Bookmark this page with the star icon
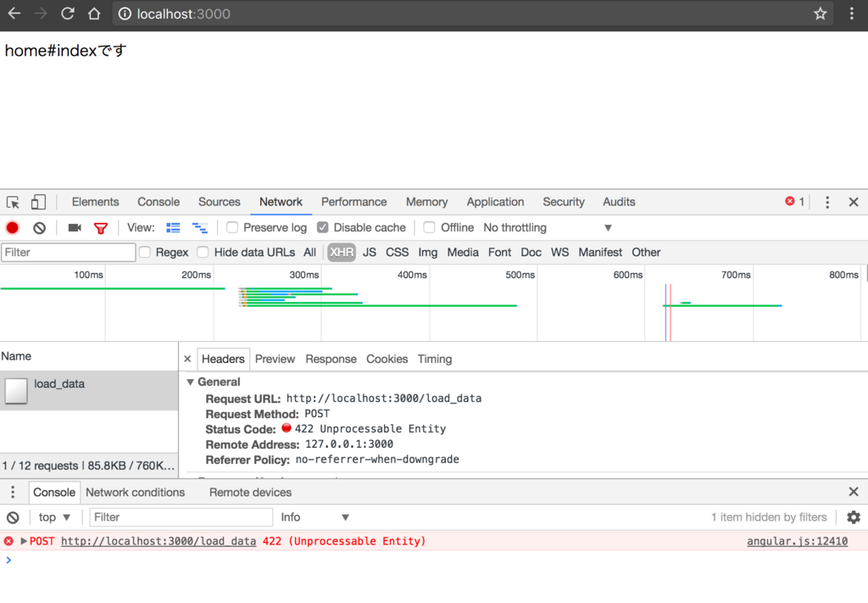 [x=820, y=14]
